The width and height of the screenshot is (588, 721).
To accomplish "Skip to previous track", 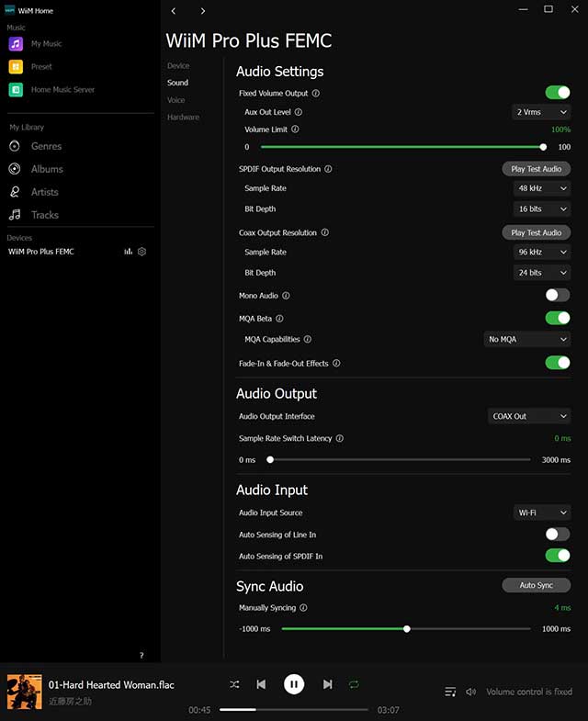I will [x=261, y=684].
